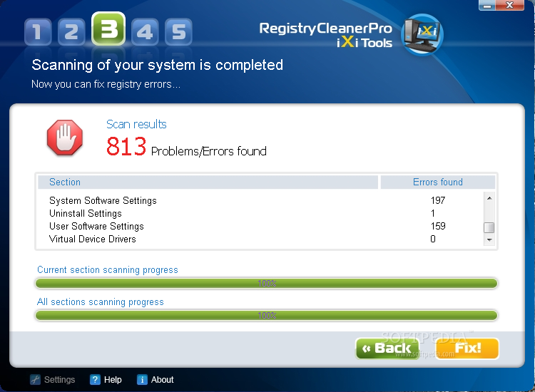Click the About info icon

pyautogui.click(x=142, y=379)
